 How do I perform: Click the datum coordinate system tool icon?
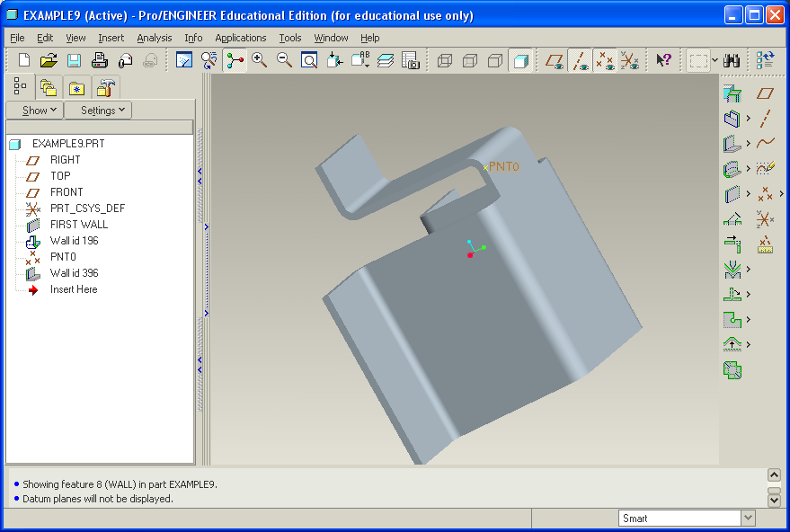[x=765, y=218]
